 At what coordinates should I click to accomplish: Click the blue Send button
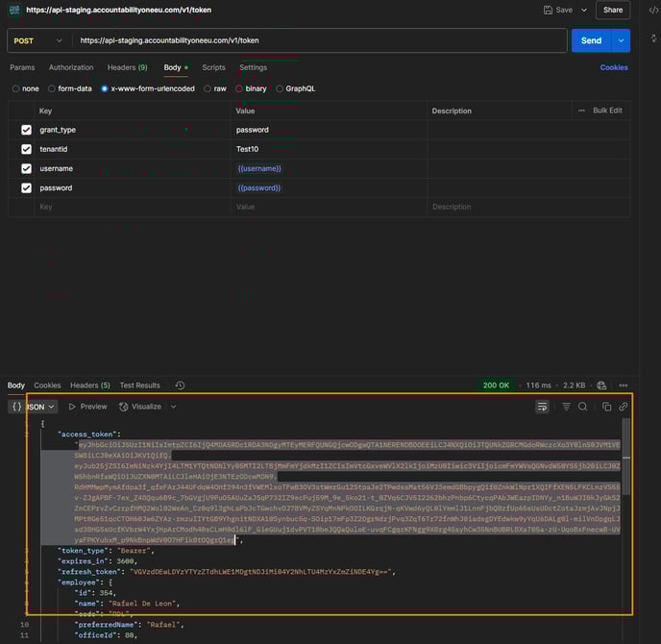click(592, 40)
